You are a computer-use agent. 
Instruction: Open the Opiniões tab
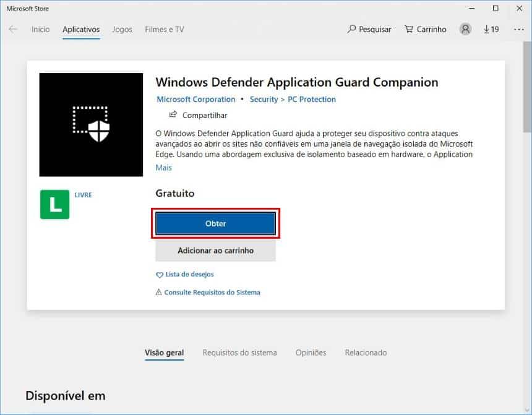pyautogui.click(x=311, y=353)
